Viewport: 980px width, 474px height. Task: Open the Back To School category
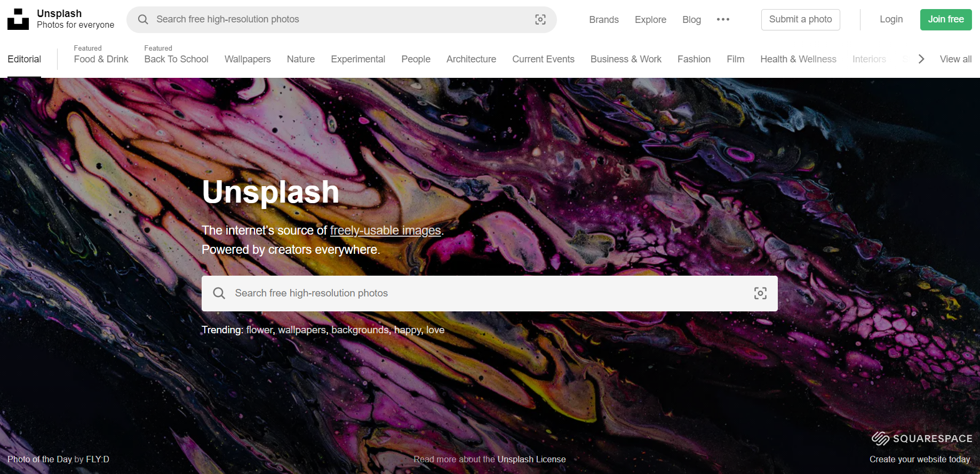[176, 59]
